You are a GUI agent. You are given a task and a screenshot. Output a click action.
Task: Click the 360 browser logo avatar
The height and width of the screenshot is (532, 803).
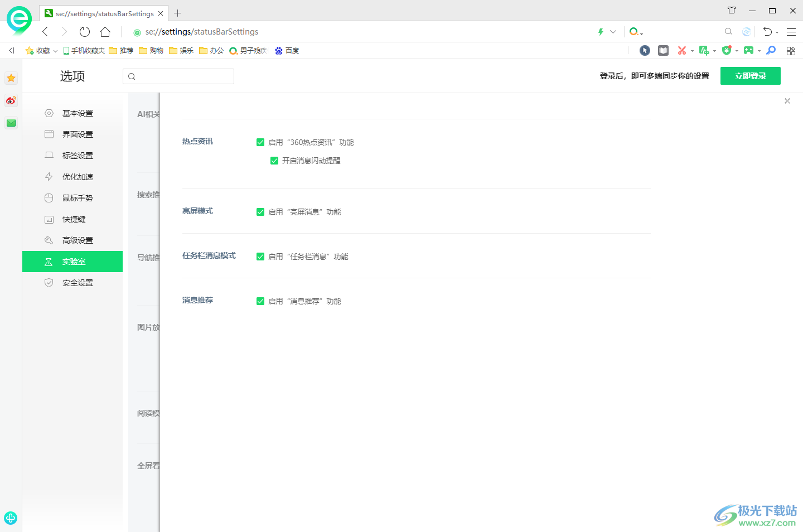click(19, 20)
